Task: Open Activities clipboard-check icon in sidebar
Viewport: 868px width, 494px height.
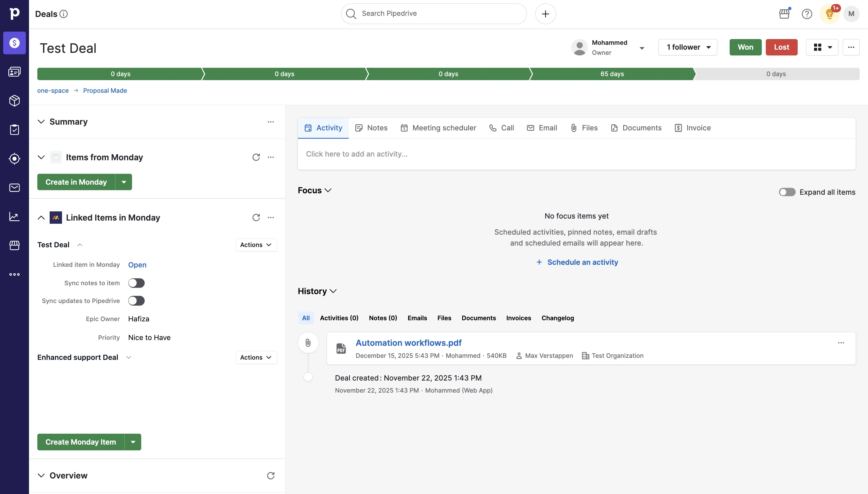Action: [14, 130]
